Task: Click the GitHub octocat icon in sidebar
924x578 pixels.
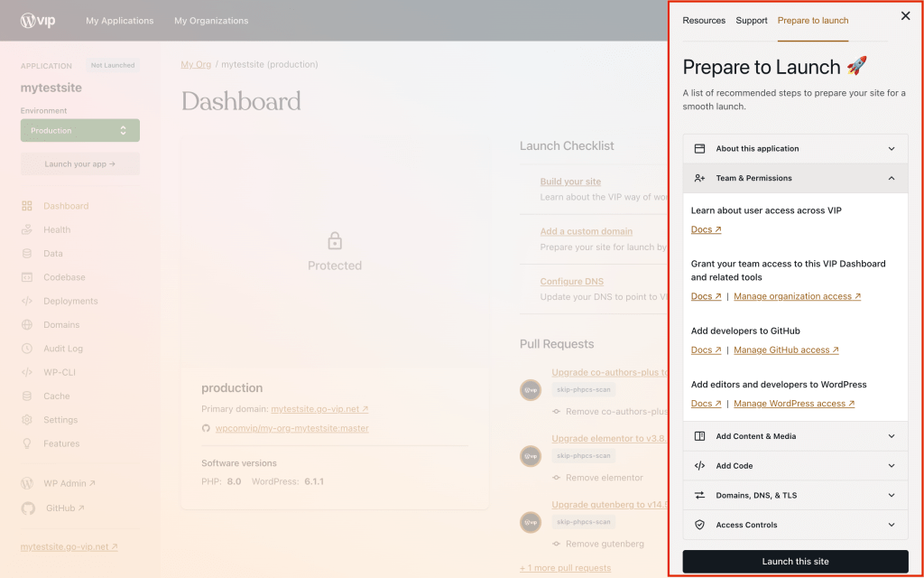Action: pos(28,508)
